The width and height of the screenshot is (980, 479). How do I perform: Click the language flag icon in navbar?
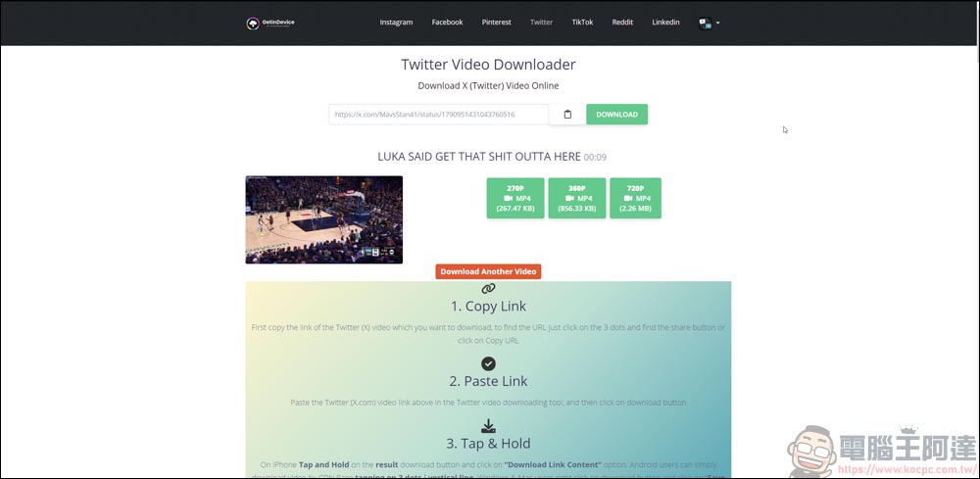(705, 24)
